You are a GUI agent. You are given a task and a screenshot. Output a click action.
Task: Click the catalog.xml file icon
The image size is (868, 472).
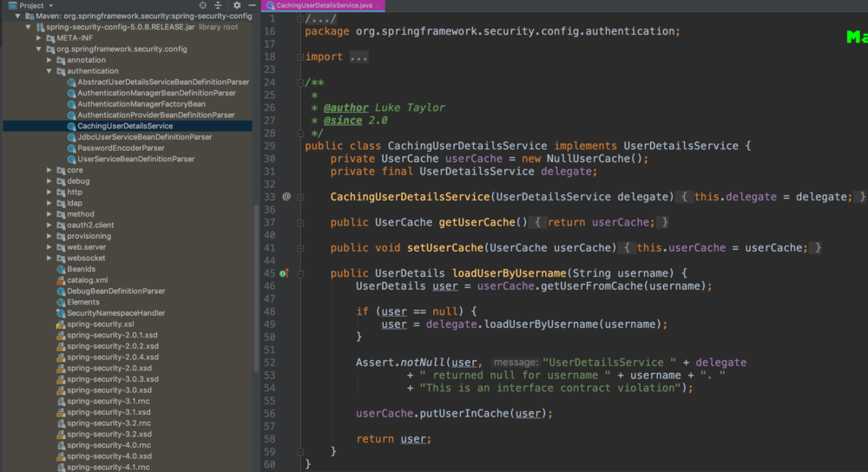pyautogui.click(x=60, y=280)
